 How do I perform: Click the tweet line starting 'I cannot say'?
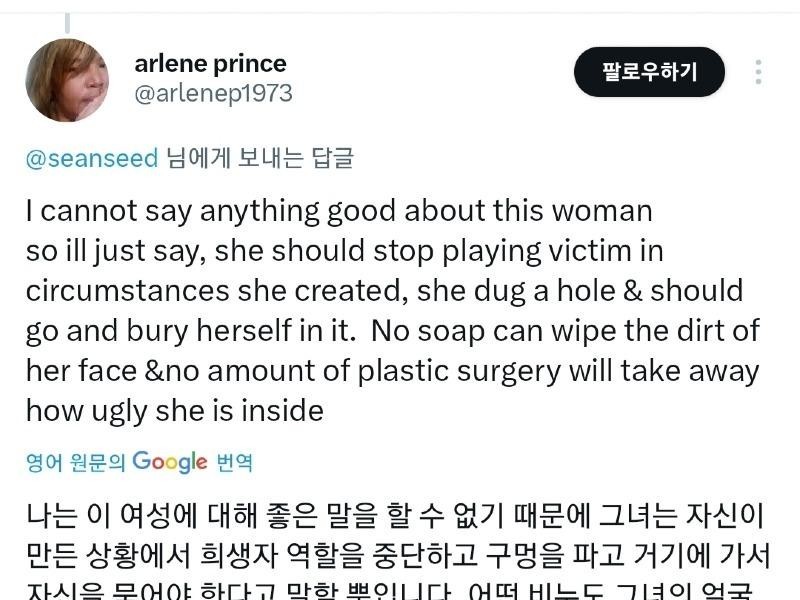pos(339,211)
